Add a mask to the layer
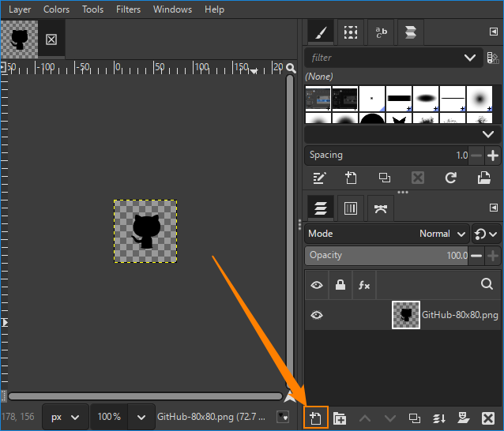Image resolution: width=504 pixels, height=431 pixels. tap(463, 418)
